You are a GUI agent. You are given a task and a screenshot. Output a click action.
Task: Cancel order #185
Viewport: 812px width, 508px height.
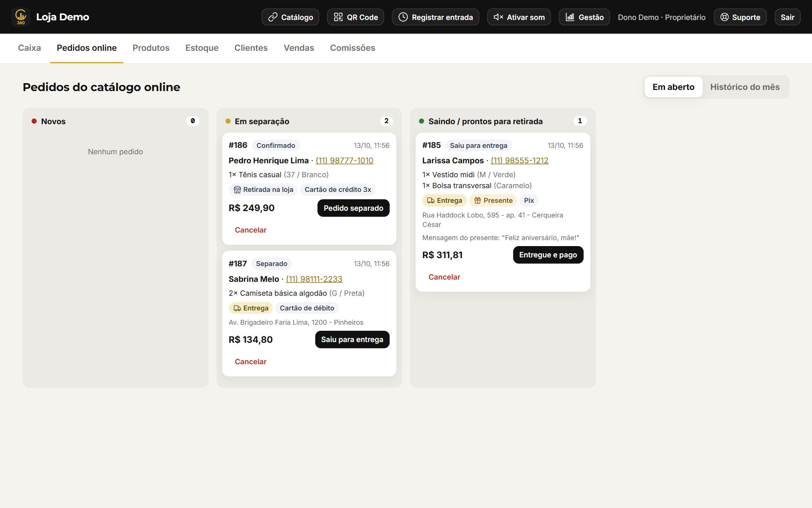click(x=444, y=277)
